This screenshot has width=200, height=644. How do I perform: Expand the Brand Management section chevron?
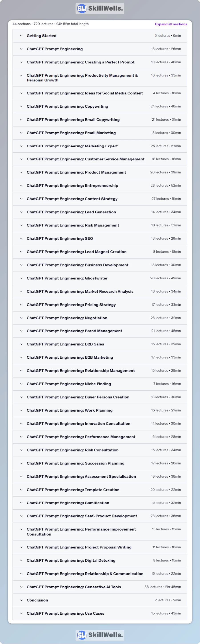pyautogui.click(x=21, y=331)
